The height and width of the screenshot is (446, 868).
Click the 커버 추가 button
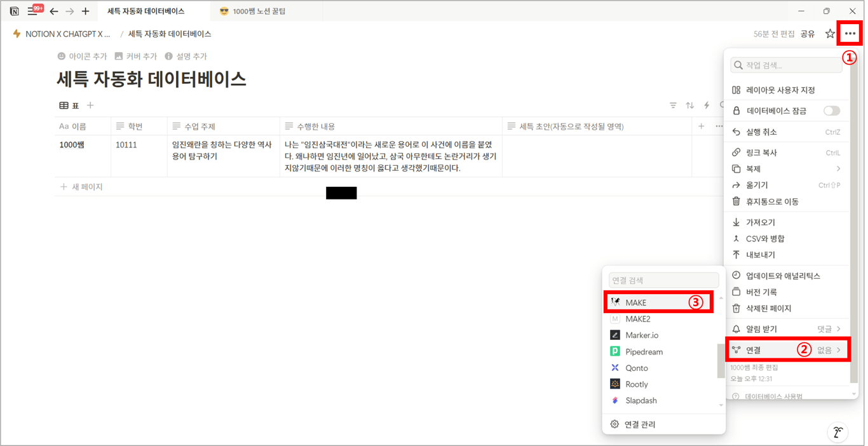[x=135, y=57]
